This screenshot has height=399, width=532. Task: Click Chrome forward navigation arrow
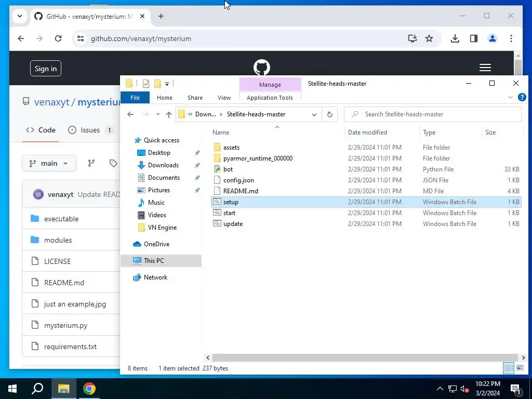39,38
